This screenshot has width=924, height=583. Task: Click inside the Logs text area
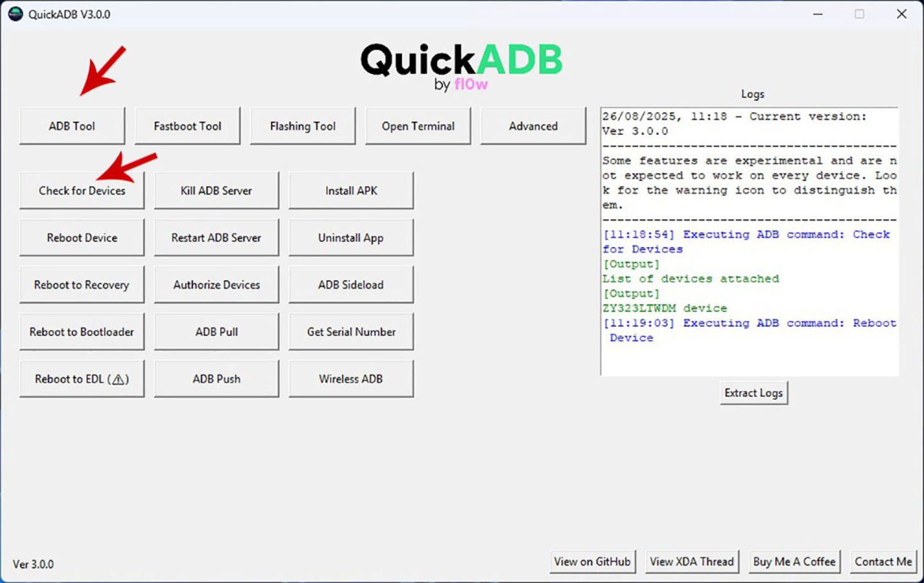(749, 241)
